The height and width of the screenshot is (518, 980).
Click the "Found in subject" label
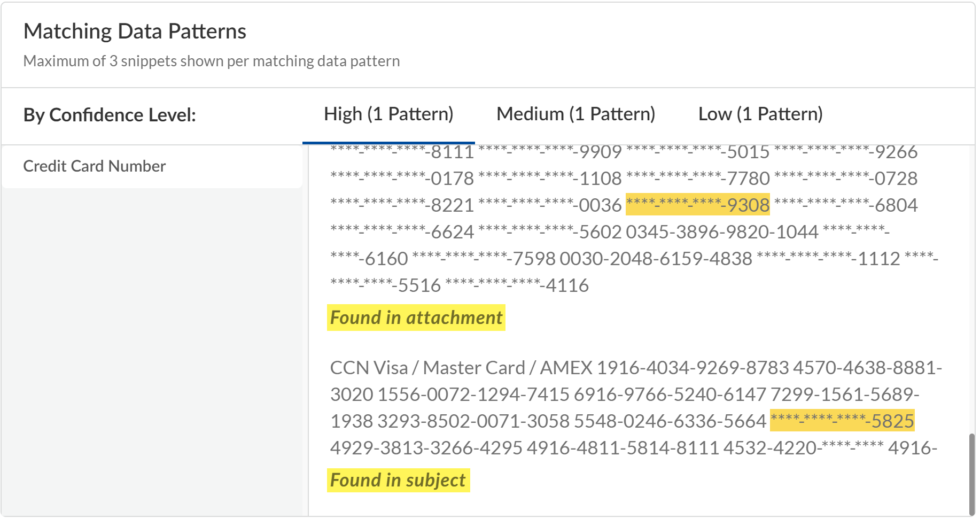[x=398, y=480]
